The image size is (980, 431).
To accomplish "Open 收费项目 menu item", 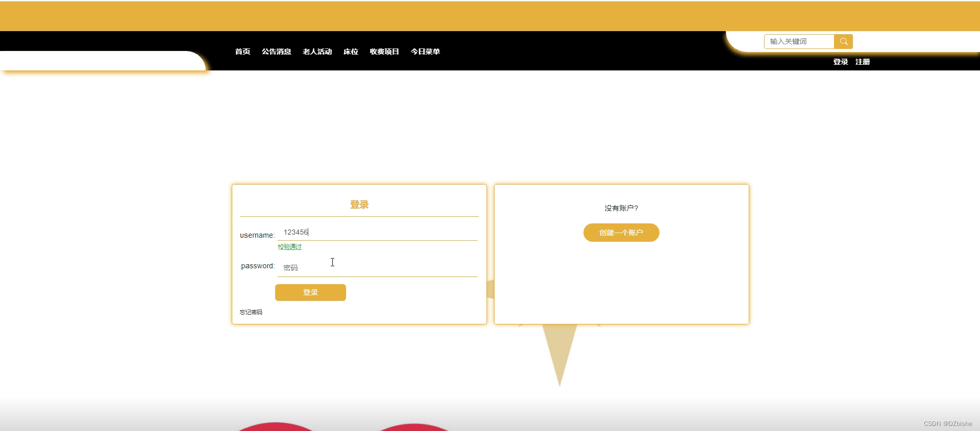I will [384, 52].
